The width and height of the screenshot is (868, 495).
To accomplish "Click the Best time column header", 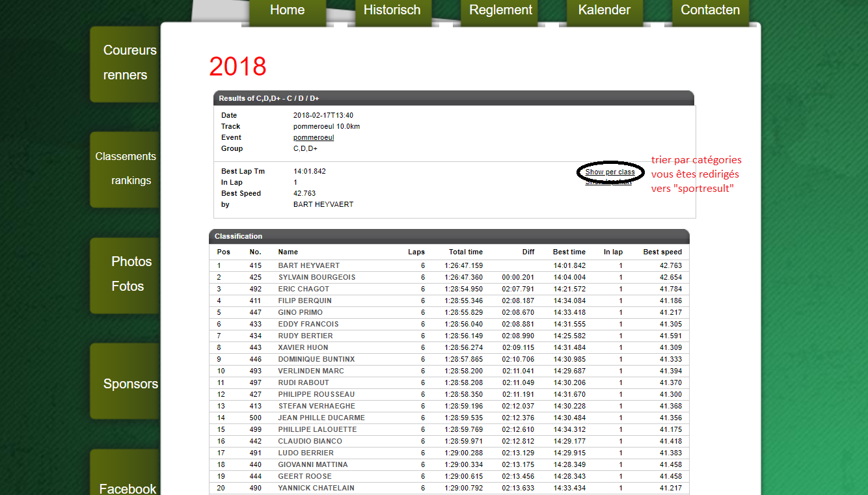I will 569,252.
